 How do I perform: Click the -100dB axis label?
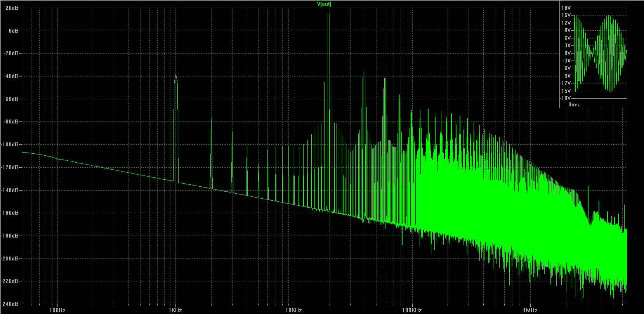tap(10, 145)
